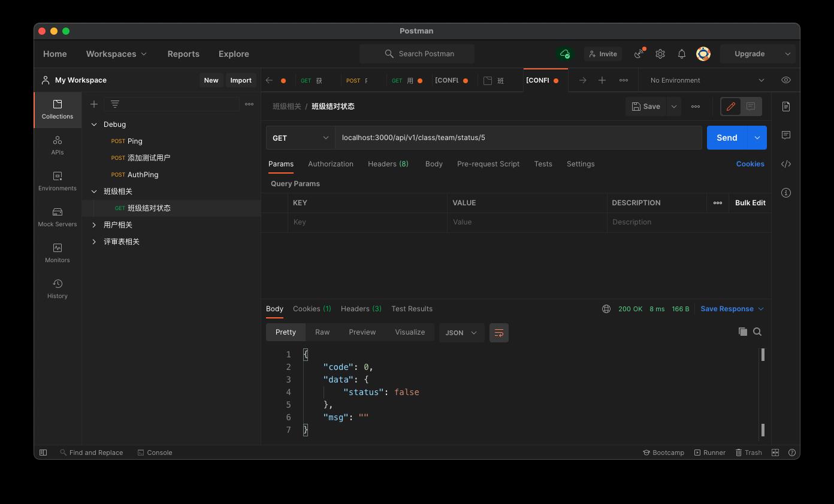Open query params column options three-dot menu

[x=718, y=203]
